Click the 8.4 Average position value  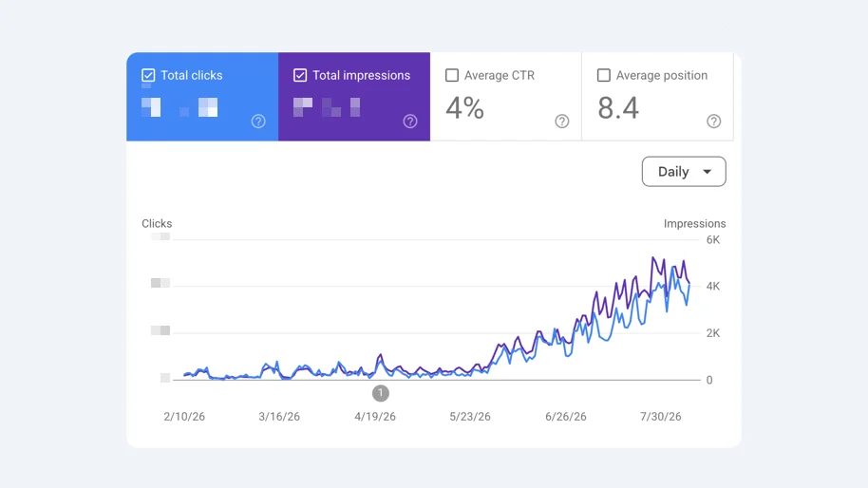pyautogui.click(x=618, y=108)
